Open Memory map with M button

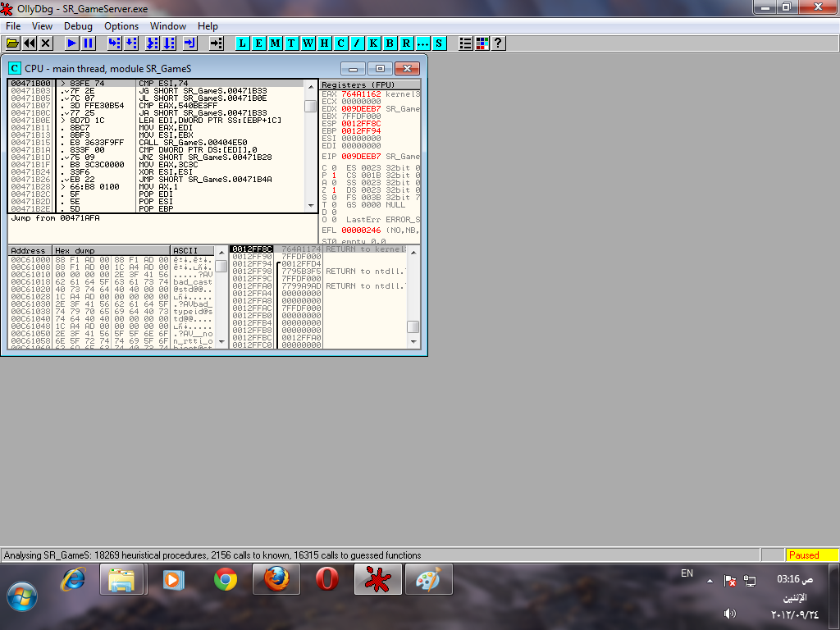(x=276, y=43)
